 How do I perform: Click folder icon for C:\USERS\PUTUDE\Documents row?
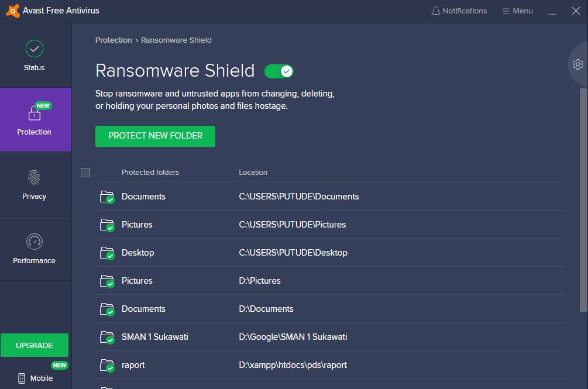107,197
